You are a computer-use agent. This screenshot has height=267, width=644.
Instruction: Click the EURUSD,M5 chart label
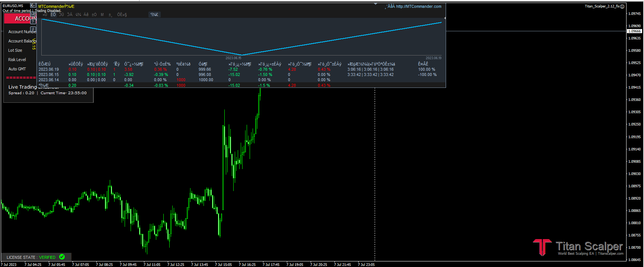coord(13,6)
